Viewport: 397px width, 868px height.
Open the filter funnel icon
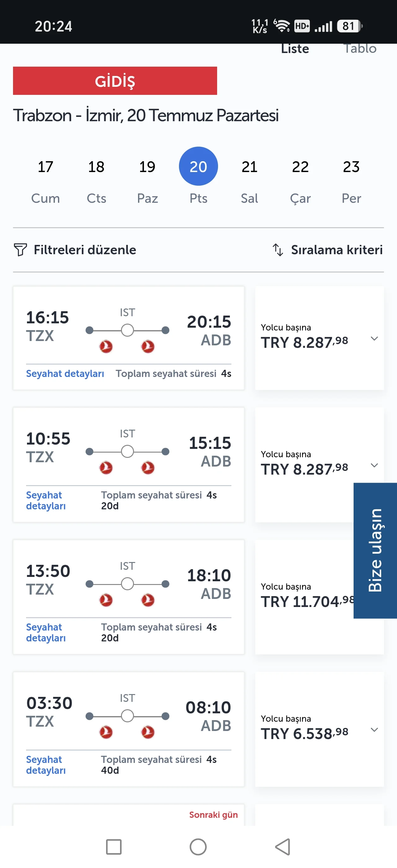20,250
